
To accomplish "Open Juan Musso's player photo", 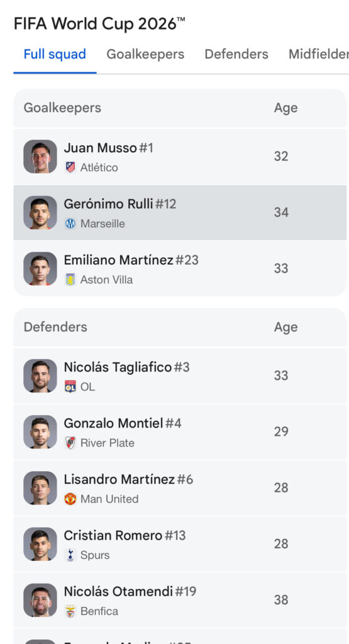I will pyautogui.click(x=40, y=157).
